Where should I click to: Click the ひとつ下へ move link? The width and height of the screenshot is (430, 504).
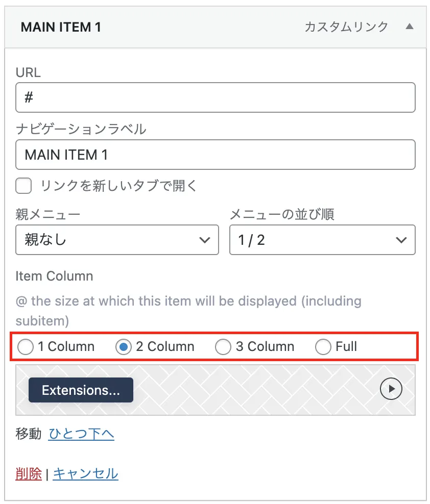click(81, 434)
